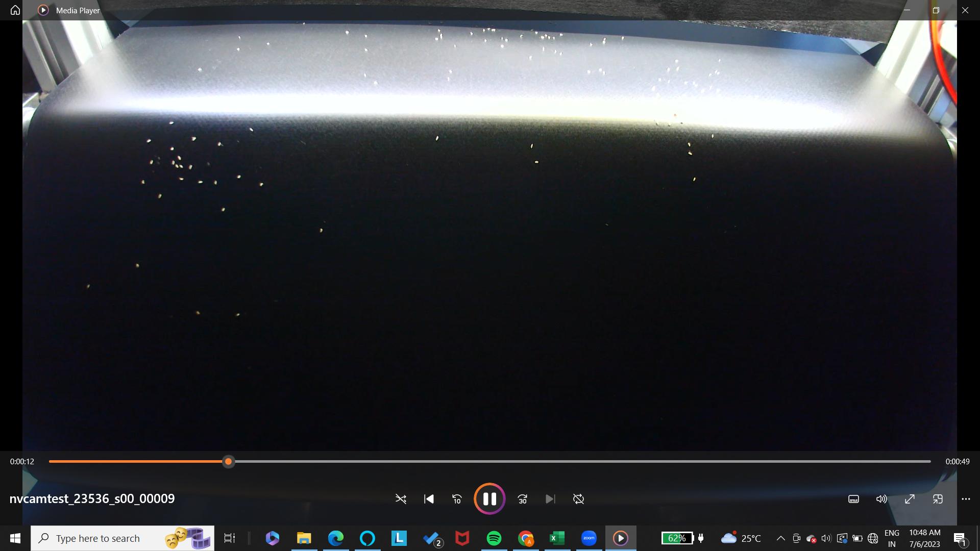Click video title nvcamtest_23536_s00_00009
Image resolution: width=980 pixels, height=551 pixels.
(x=92, y=498)
